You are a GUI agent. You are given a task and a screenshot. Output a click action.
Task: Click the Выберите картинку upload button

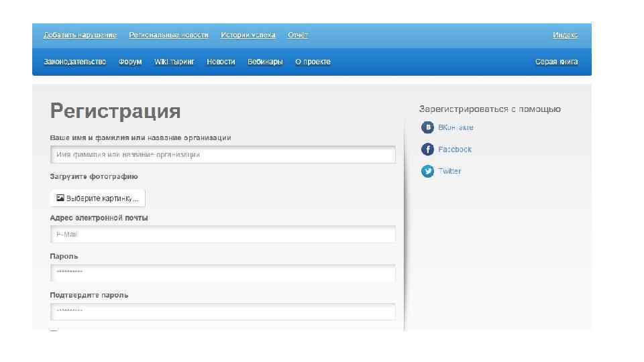click(98, 198)
